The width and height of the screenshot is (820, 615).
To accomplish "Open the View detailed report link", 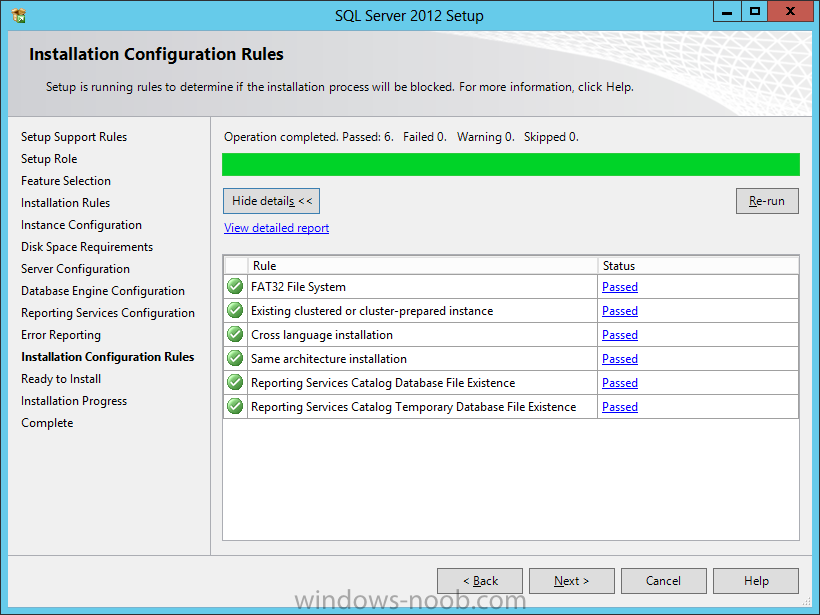I will 277,228.
